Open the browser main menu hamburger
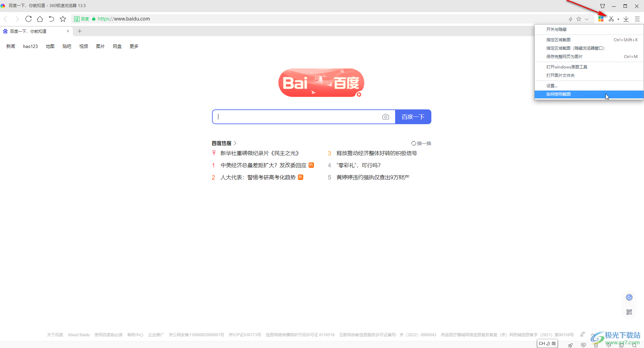Viewport: 644px width, 348px height. (637, 19)
